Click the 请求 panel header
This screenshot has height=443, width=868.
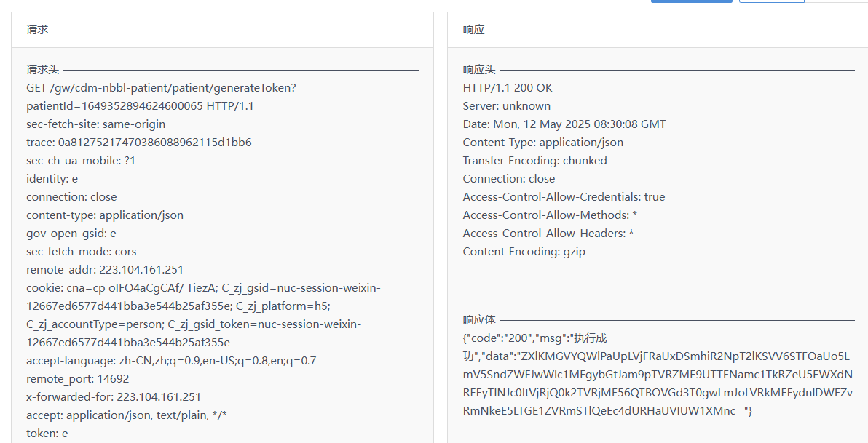pyautogui.click(x=37, y=30)
